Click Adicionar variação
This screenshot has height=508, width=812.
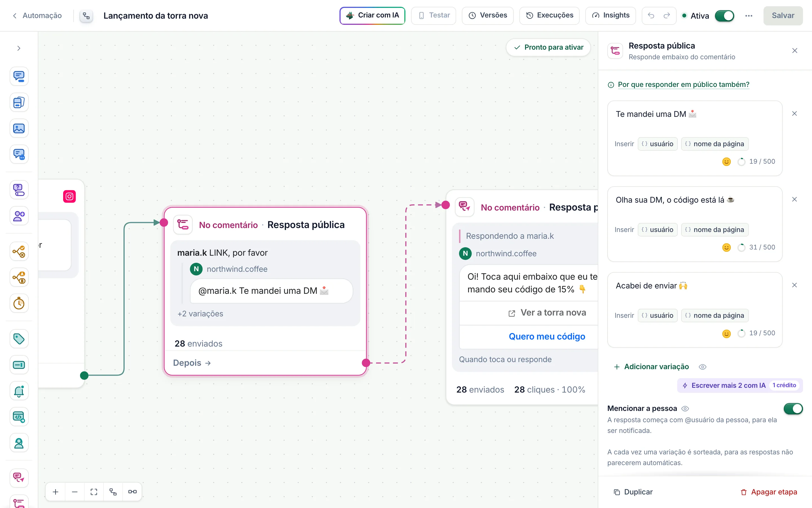point(651,367)
